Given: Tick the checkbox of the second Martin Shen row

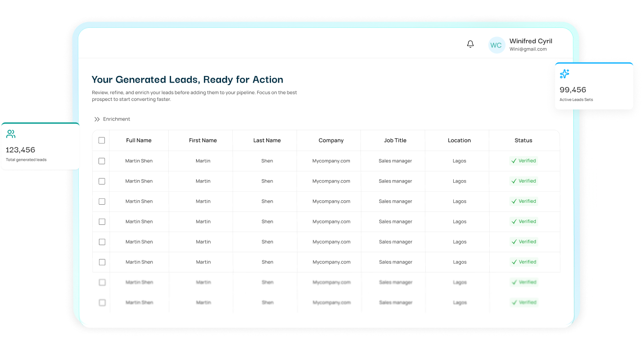Looking at the screenshot, I should click(x=101, y=181).
